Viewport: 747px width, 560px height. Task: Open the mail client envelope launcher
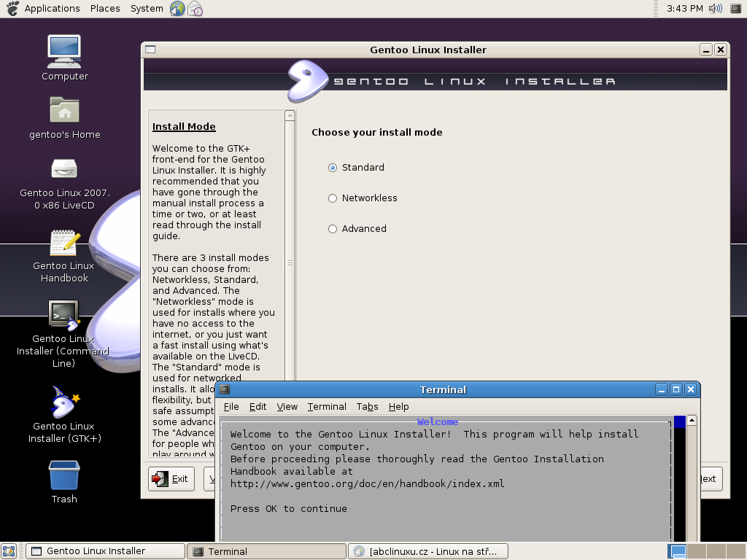(x=196, y=9)
